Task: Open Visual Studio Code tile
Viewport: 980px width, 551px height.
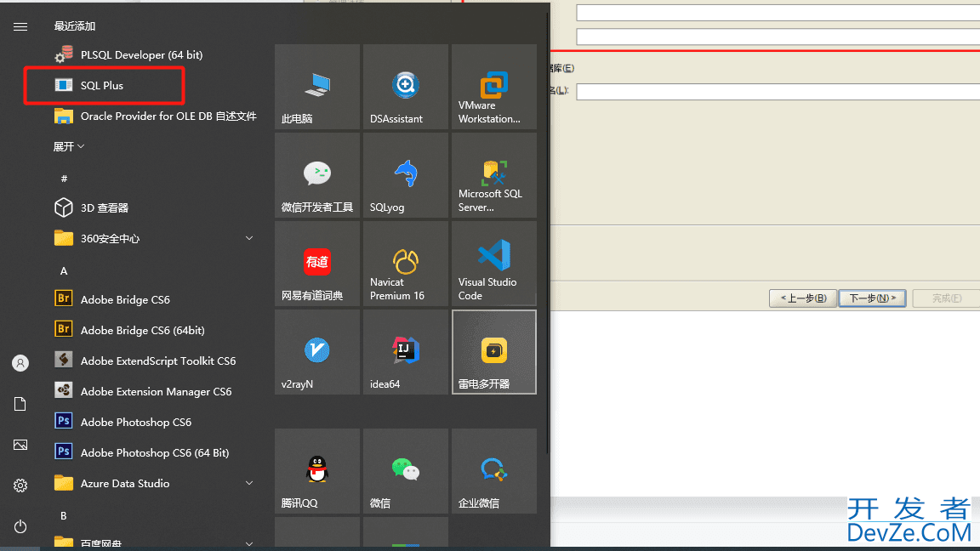Action: coord(494,264)
